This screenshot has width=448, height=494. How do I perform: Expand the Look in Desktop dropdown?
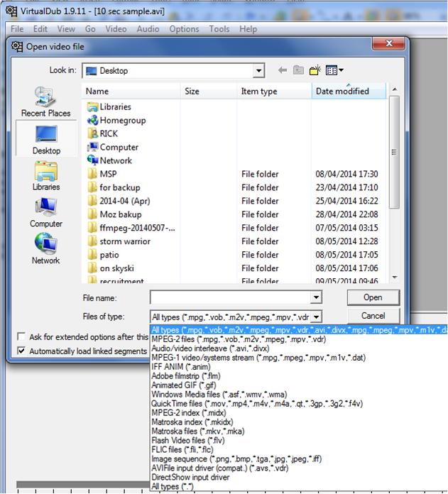click(x=258, y=70)
